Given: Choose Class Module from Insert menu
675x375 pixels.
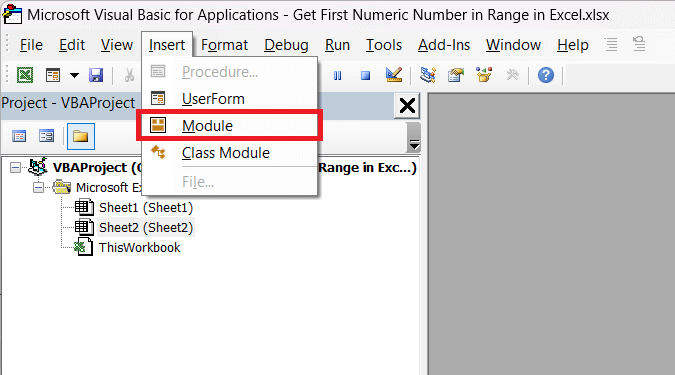Looking at the screenshot, I should (230, 152).
